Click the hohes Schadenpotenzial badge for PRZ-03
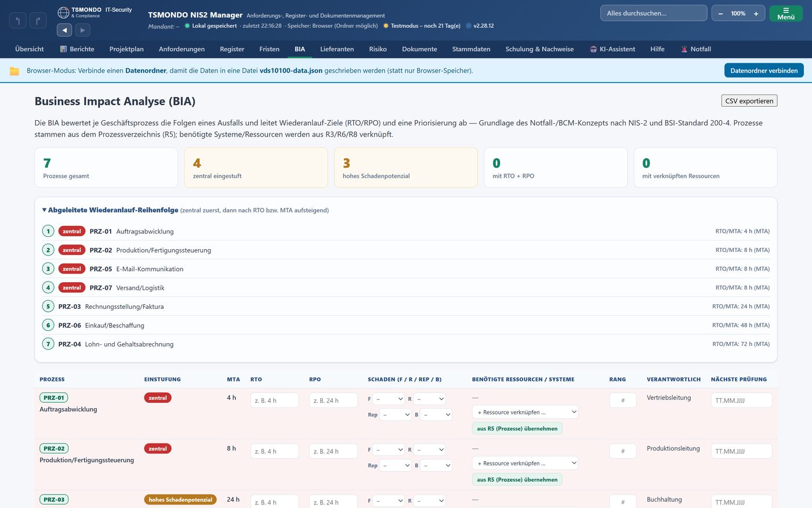812x508 pixels. (x=180, y=499)
